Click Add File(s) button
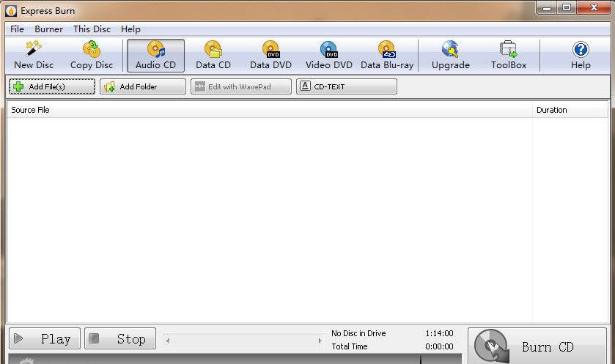This screenshot has height=364, width=615. [x=52, y=86]
